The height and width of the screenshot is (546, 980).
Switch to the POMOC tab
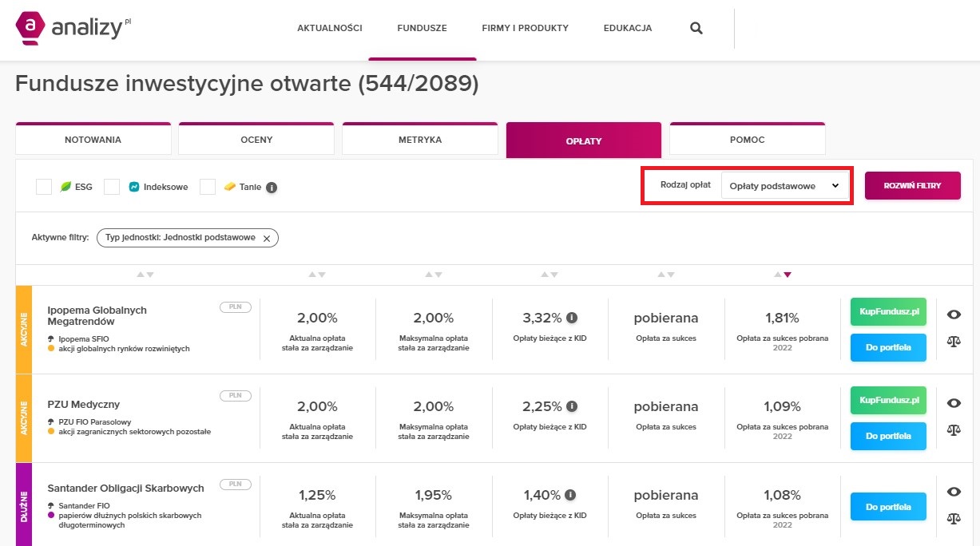pyautogui.click(x=748, y=140)
